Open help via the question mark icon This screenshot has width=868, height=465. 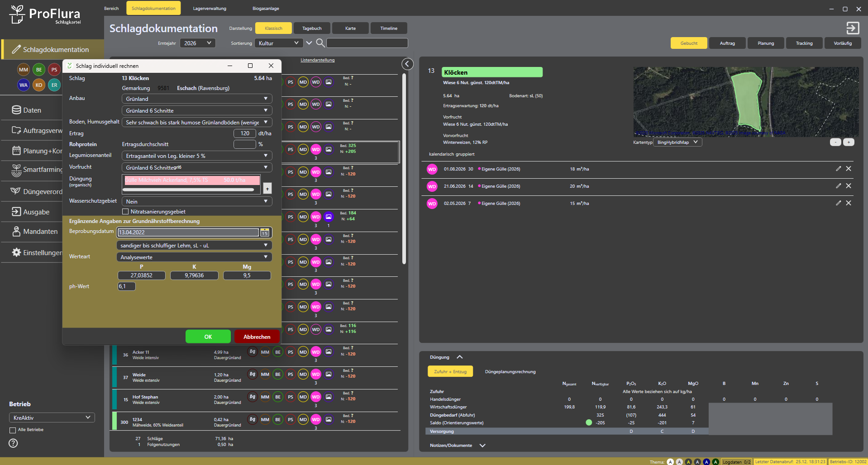[14, 443]
